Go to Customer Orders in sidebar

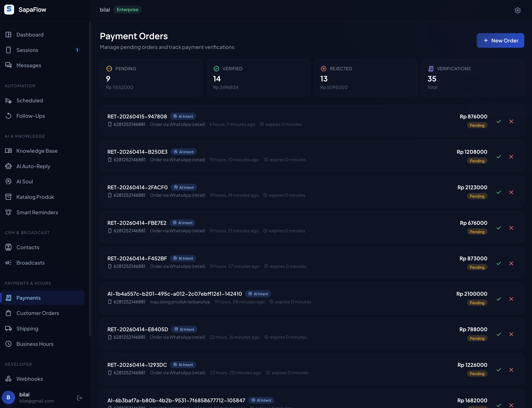click(37, 313)
